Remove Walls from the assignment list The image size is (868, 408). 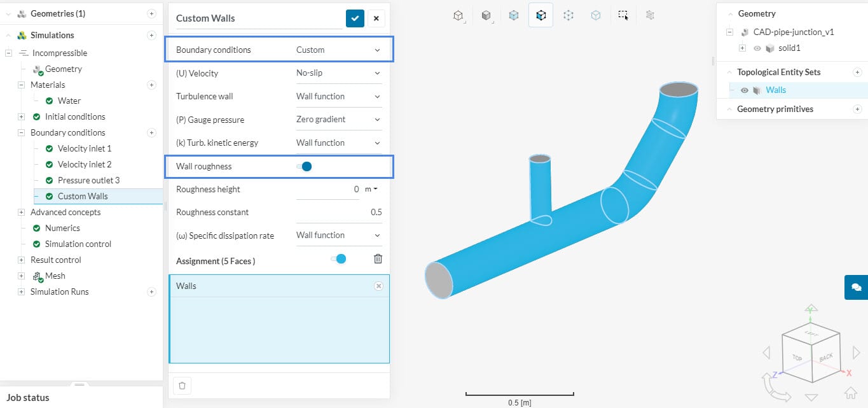(x=378, y=286)
